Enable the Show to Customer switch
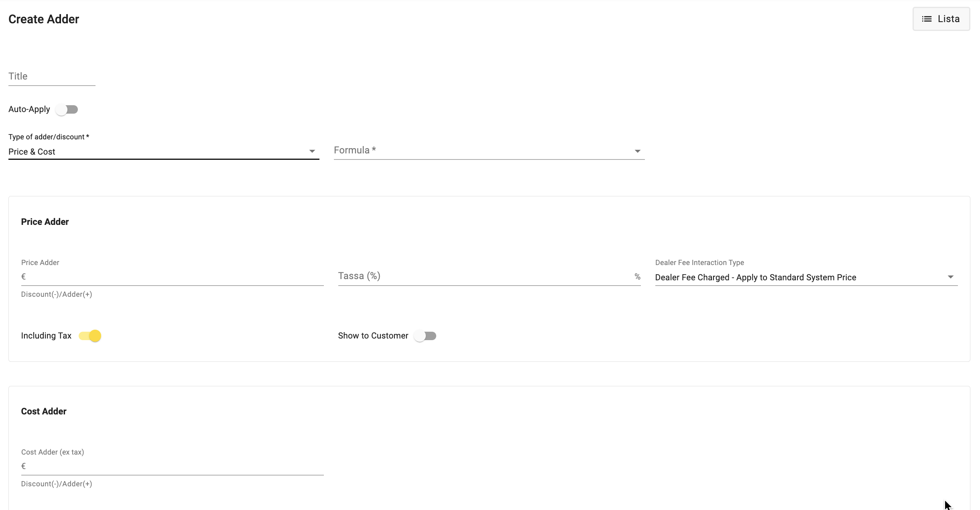Screen dimensions: 980x510 (x=425, y=336)
